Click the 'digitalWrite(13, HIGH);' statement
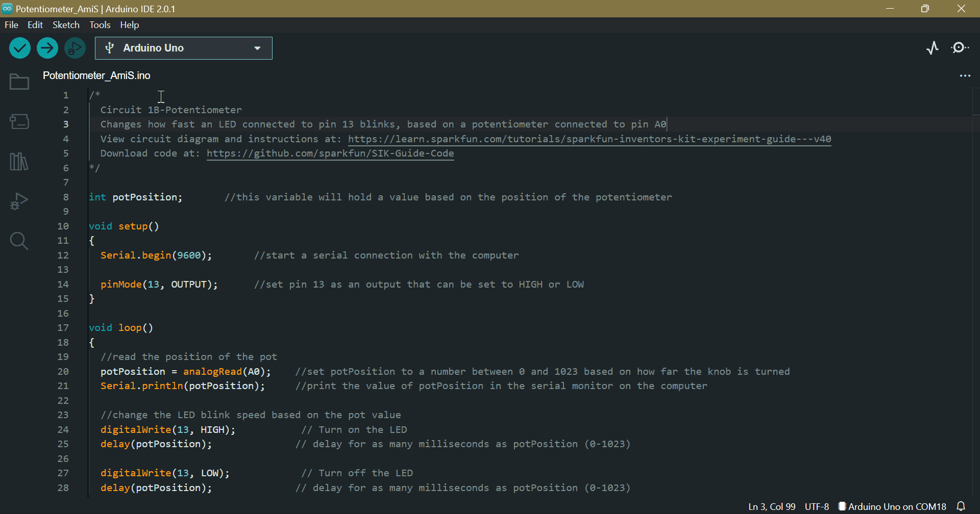The height and width of the screenshot is (514, 980). [x=168, y=430]
